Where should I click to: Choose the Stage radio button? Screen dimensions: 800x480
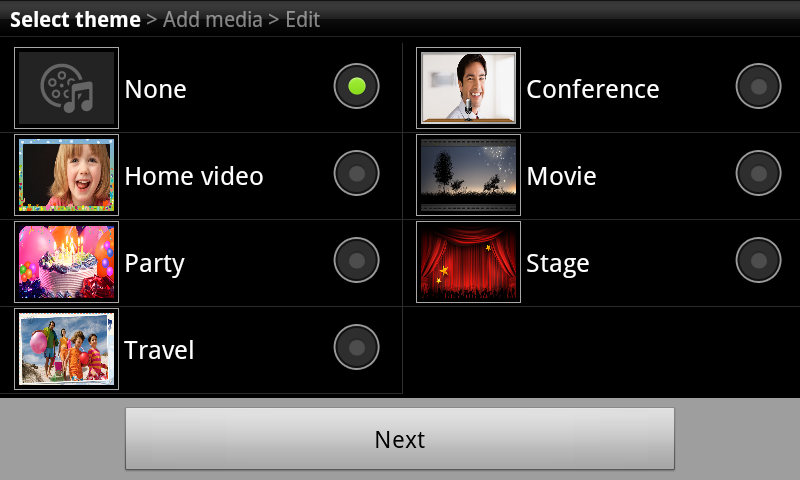[758, 260]
